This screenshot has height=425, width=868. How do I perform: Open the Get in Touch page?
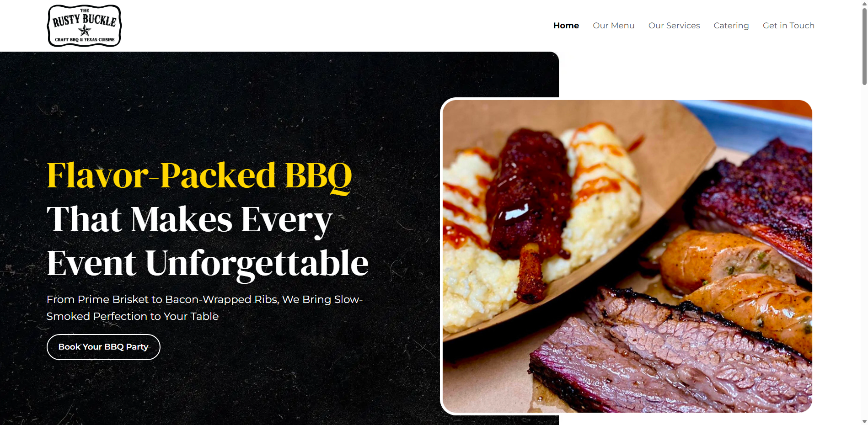coord(788,26)
